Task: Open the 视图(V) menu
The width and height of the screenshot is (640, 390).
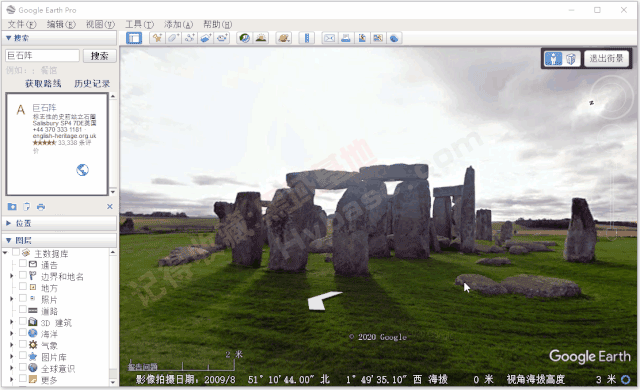Action: click(x=100, y=24)
